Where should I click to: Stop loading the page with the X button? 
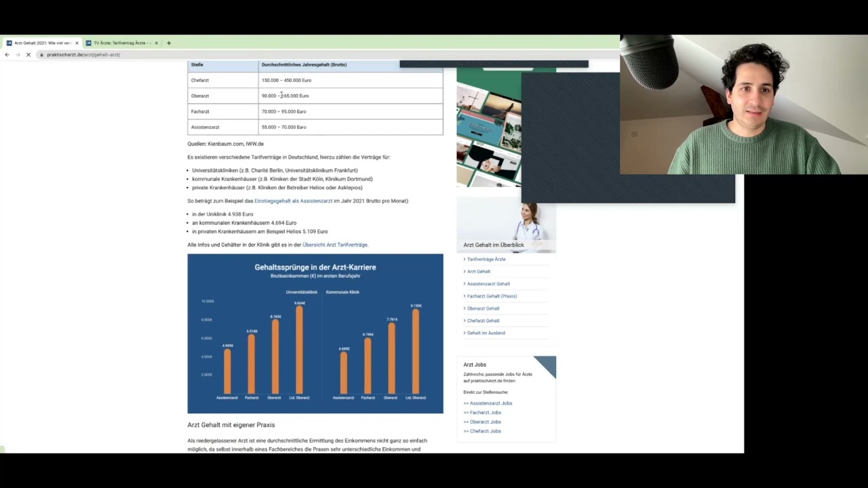tap(28, 55)
